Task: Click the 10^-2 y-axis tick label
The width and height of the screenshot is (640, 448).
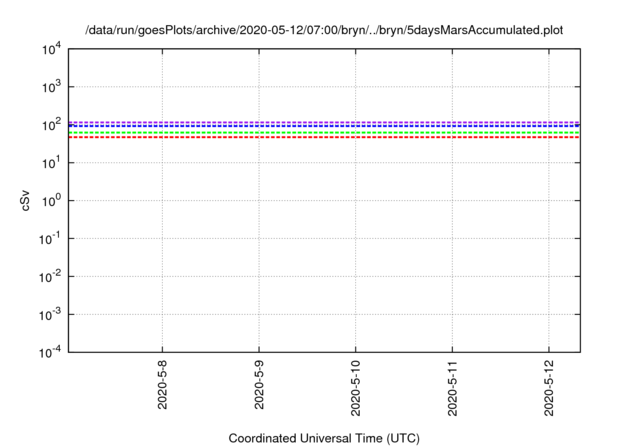Action: click(x=50, y=277)
